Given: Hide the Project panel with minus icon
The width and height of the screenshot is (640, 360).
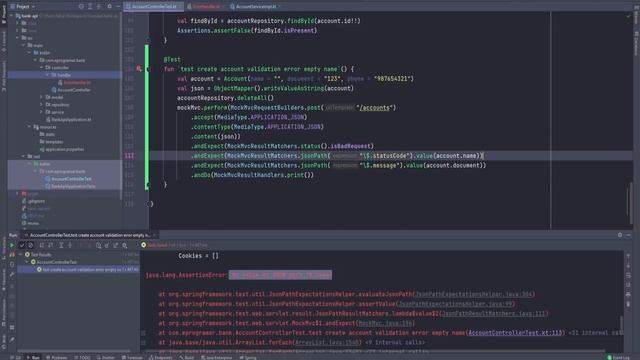Looking at the screenshot, I should [x=118, y=6].
